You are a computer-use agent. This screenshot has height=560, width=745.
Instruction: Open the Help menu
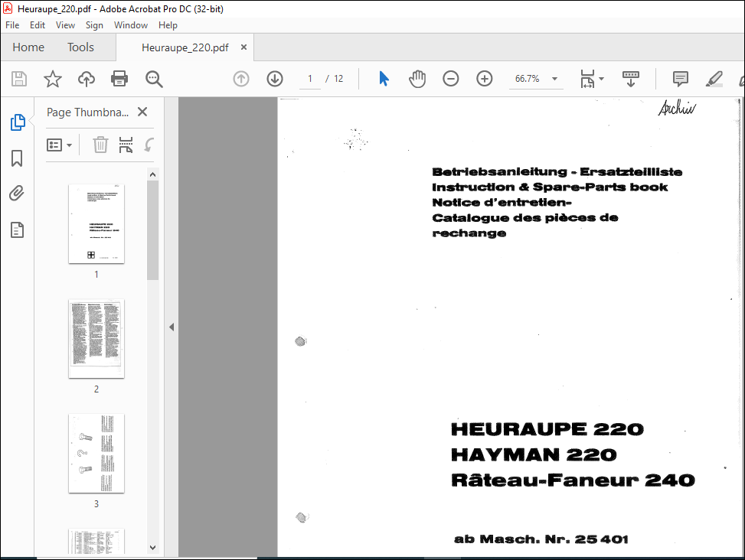[168, 25]
